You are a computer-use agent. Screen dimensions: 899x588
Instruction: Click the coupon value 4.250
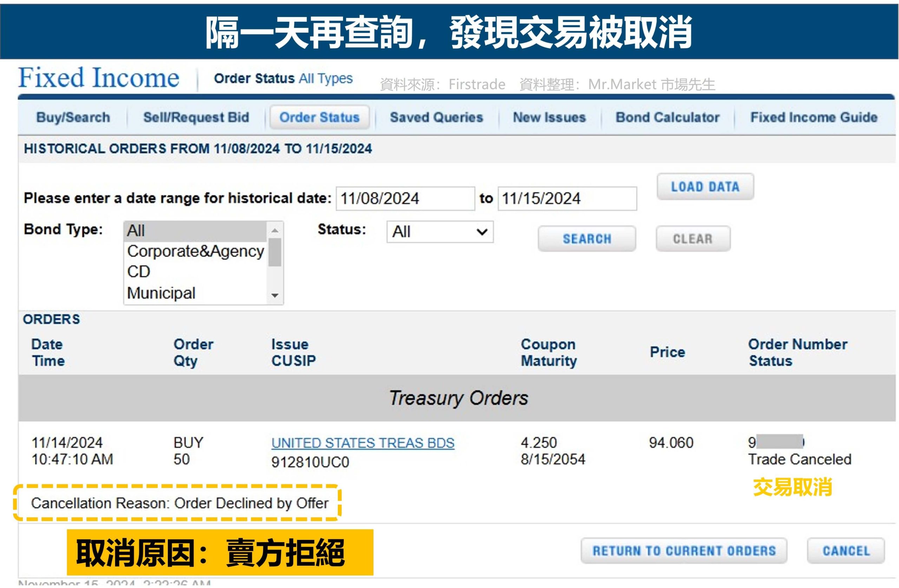click(x=539, y=443)
